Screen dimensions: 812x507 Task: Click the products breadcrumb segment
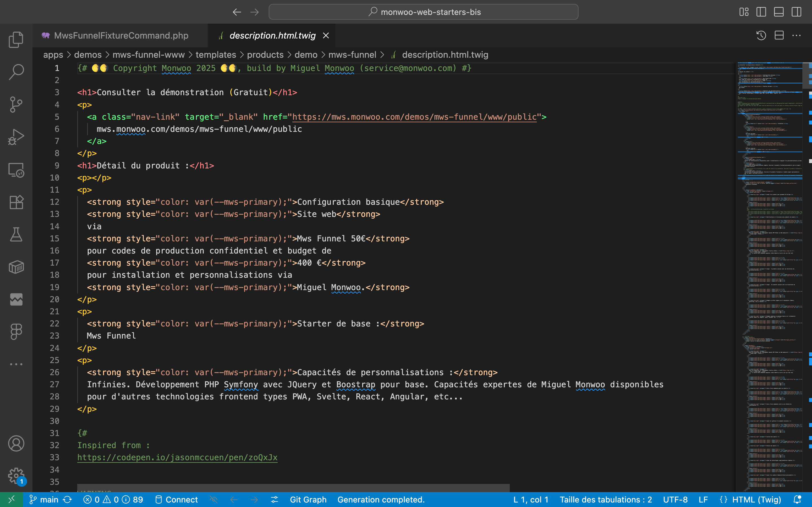click(x=265, y=55)
